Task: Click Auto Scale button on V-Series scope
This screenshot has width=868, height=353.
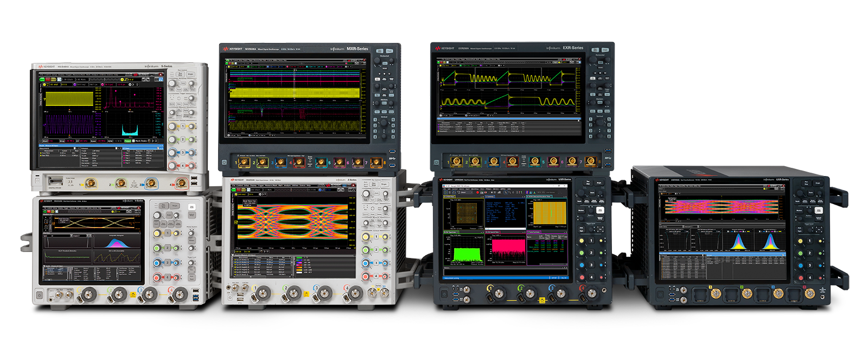Action: click(x=192, y=207)
